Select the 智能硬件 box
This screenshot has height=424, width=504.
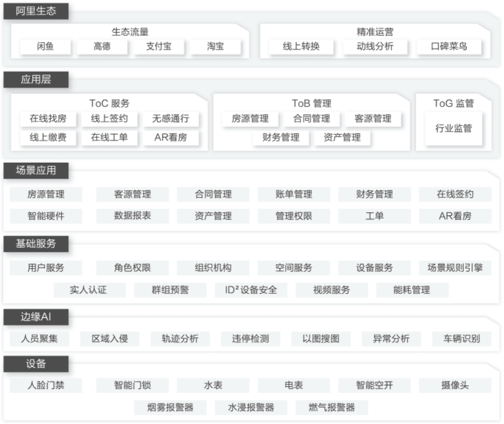pos(46,216)
